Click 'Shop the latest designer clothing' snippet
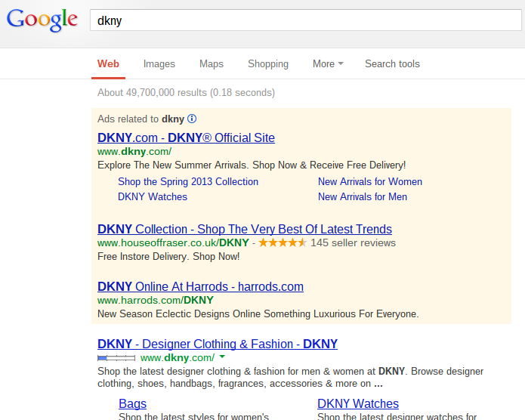Image resolution: width=525 pixels, height=420 pixels. point(290,378)
